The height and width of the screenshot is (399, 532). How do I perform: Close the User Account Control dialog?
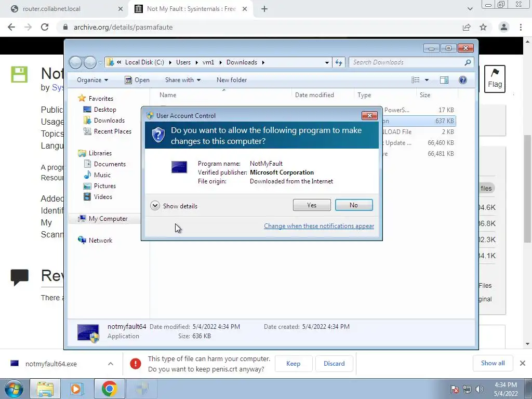[x=369, y=116]
